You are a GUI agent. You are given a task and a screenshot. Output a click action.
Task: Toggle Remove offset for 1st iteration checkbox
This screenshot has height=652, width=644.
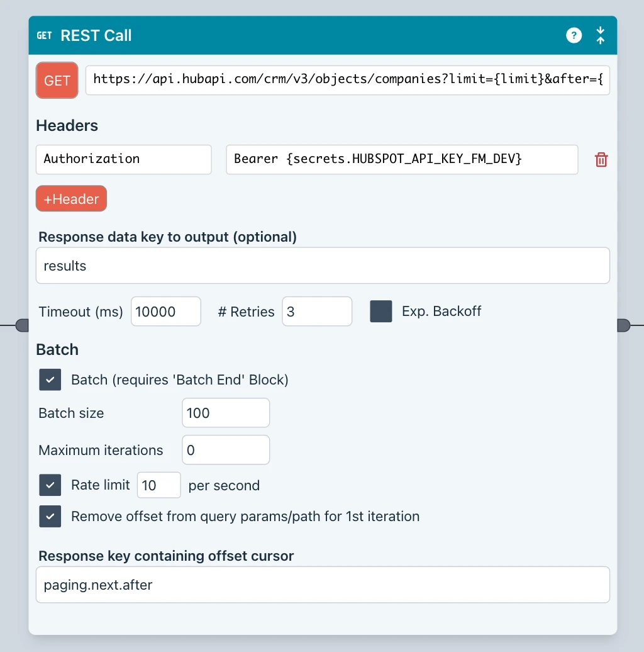coord(50,516)
